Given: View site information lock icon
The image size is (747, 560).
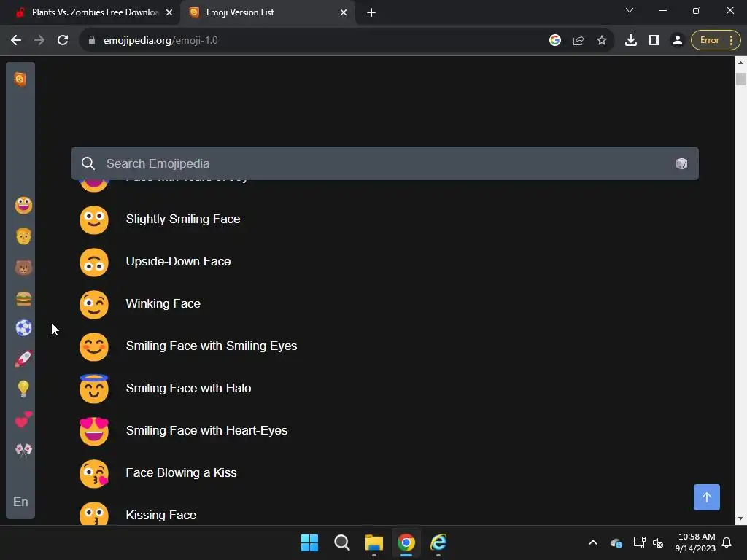Looking at the screenshot, I should (x=91, y=41).
